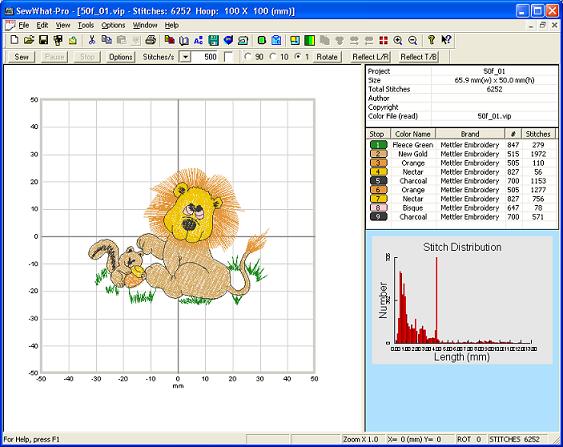The height and width of the screenshot is (447, 563).
Task: Click the Fleece Green color stop 1 swatch
Action: [x=378, y=145]
